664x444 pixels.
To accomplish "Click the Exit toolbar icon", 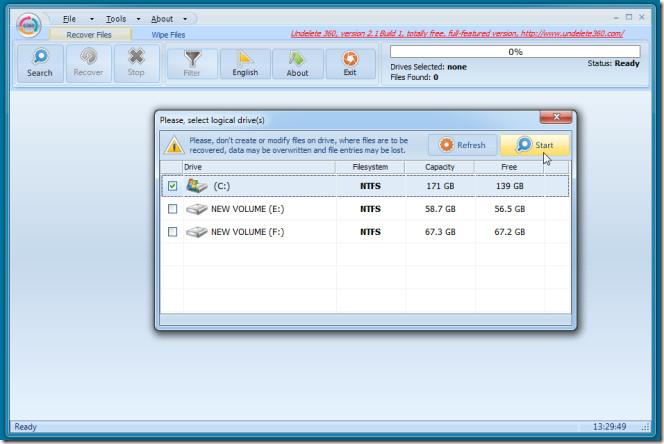I will pos(350,62).
